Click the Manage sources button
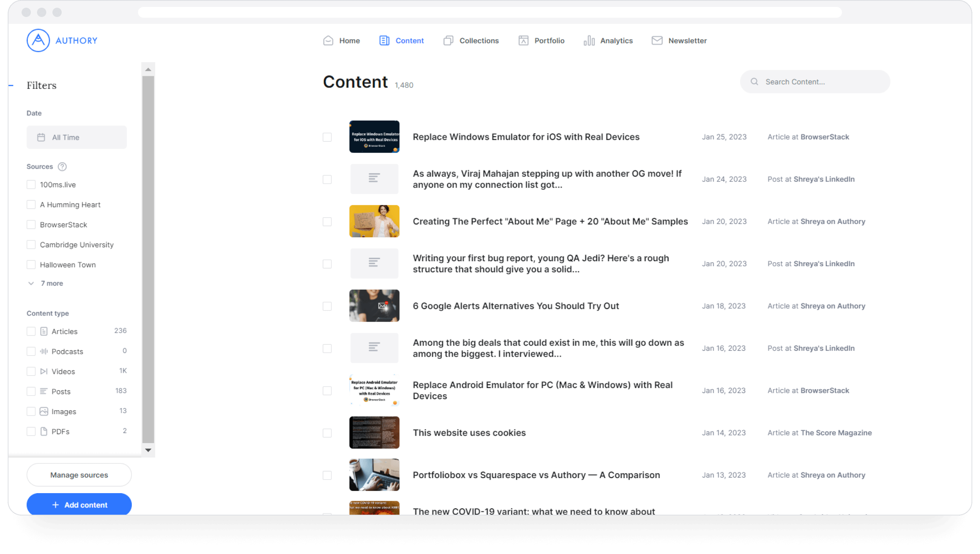The width and height of the screenshot is (980, 554). tap(79, 475)
